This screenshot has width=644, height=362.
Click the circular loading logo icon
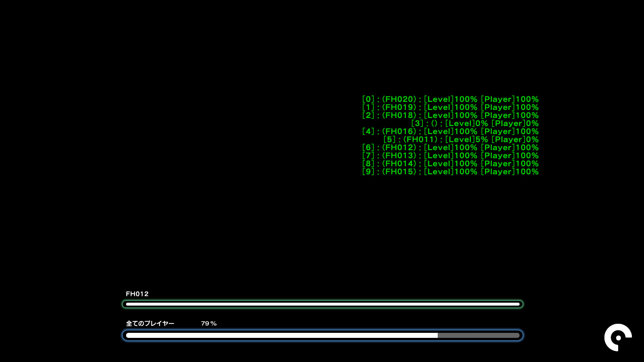pyautogui.click(x=618, y=337)
